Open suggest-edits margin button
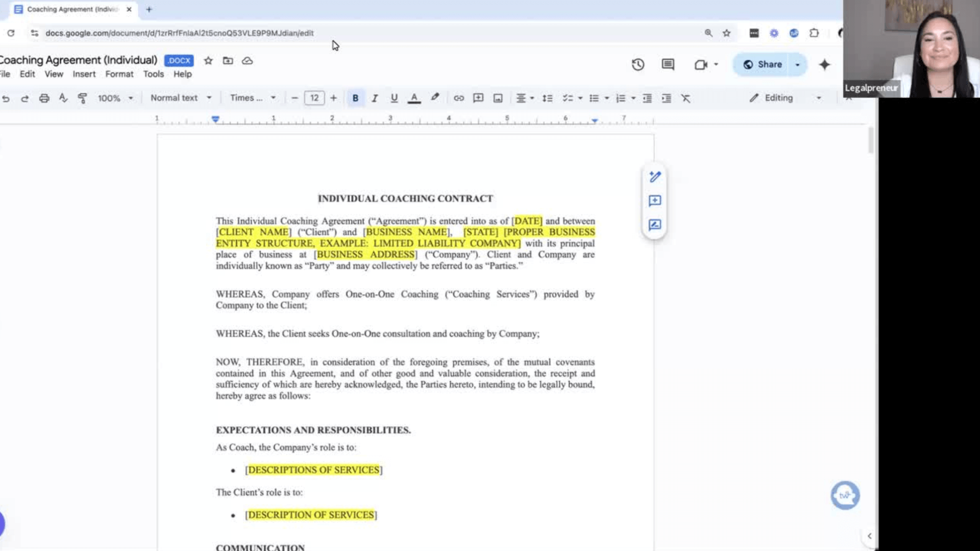The width and height of the screenshot is (980, 551). coord(655,225)
